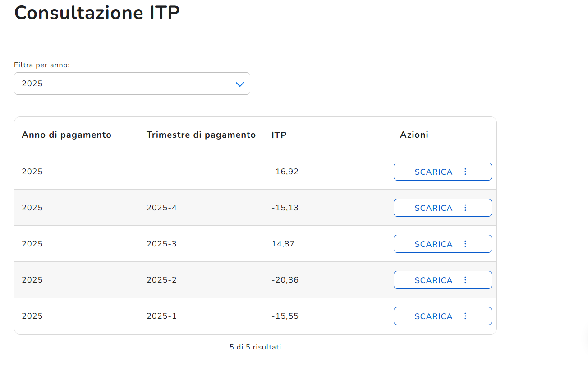588x372 pixels.
Task: Click the Consultazione ITP page heading
Action: coord(97,13)
